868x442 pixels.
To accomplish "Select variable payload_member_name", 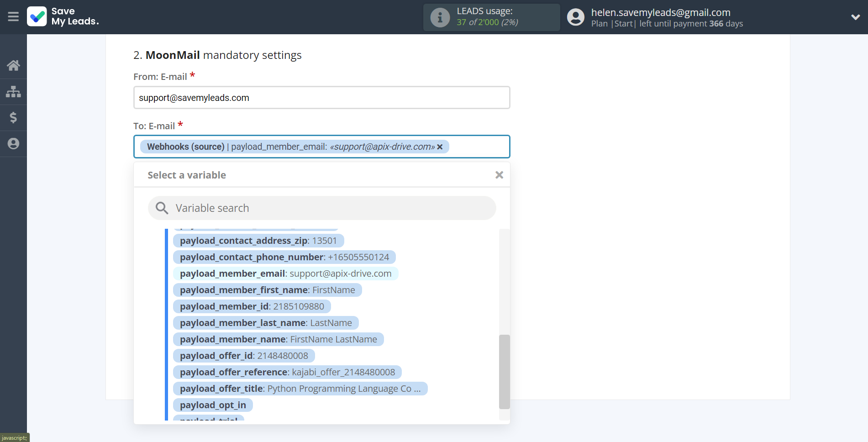I will pyautogui.click(x=279, y=339).
